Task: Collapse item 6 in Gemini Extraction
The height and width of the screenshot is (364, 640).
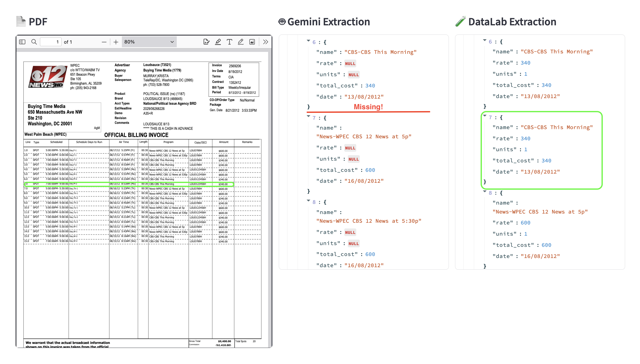Action: click(308, 41)
